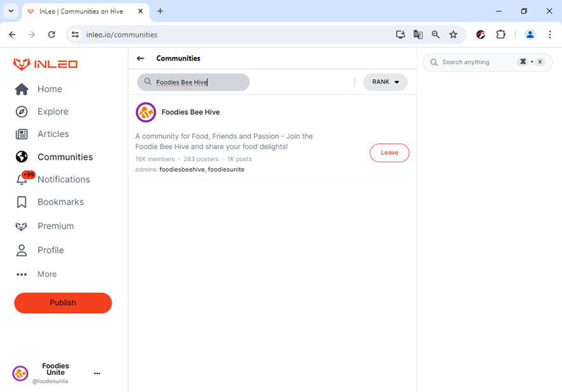Open the Profile person icon

[22, 251]
